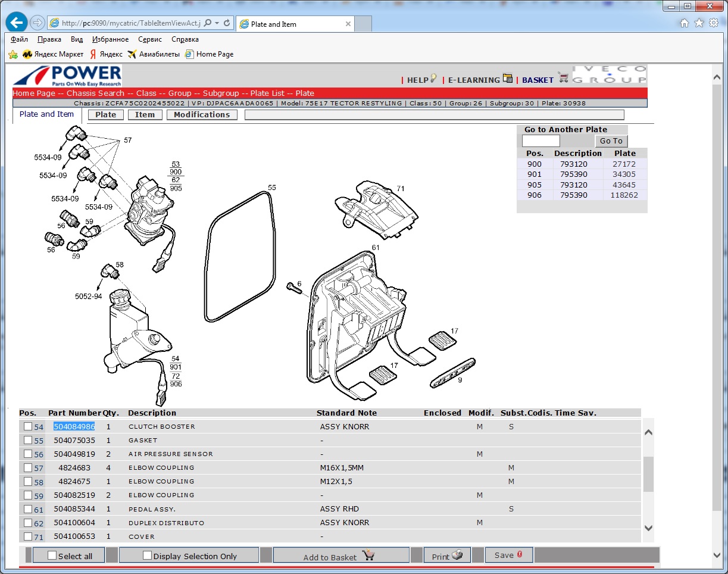The height and width of the screenshot is (574, 728).
Task: Click the search magnifier in address bar
Action: click(208, 23)
